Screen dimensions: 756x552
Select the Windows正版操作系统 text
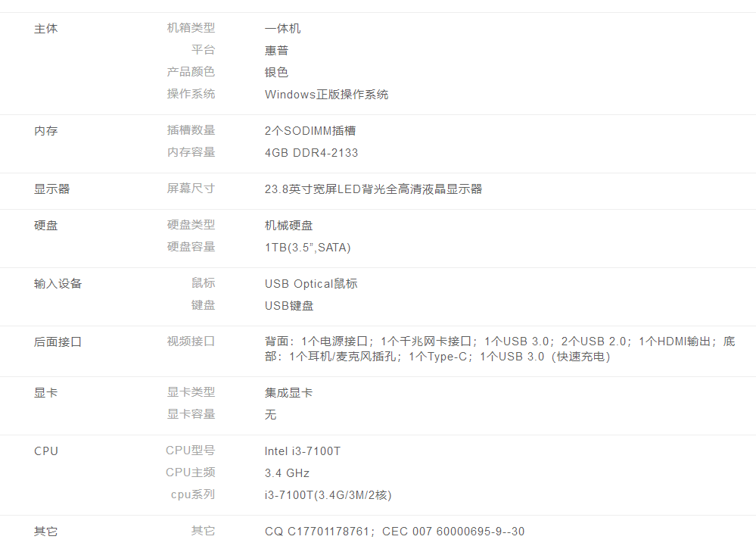click(326, 95)
